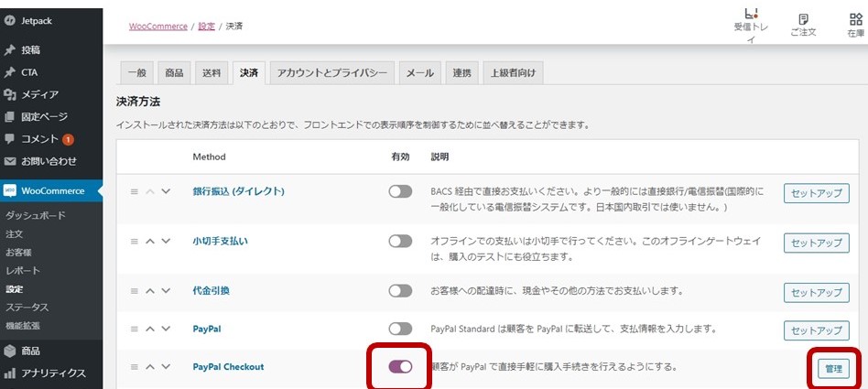Click 管理 button for PayPal Checkout

click(x=834, y=369)
